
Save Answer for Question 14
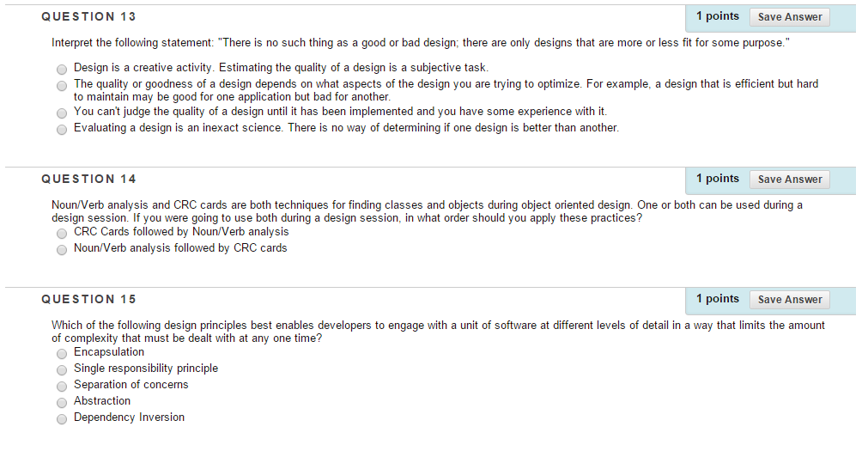click(x=789, y=180)
